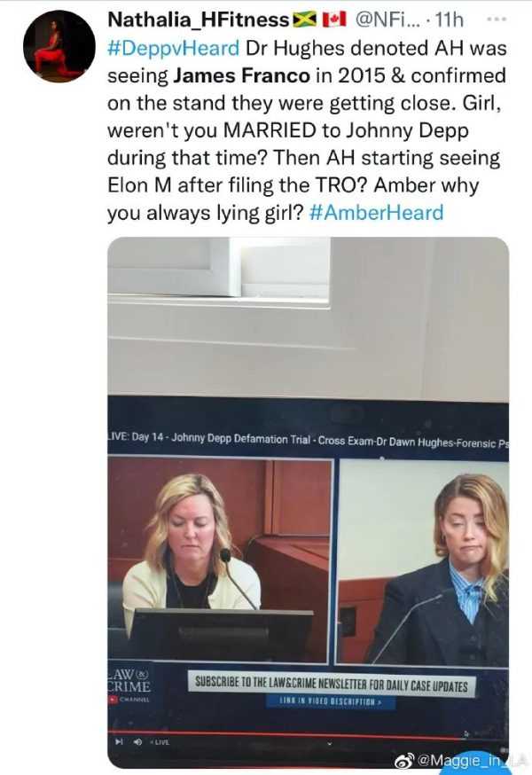The image size is (532, 775).
Task: Click the Jamaica flag emoji in the name
Action: click(x=304, y=20)
